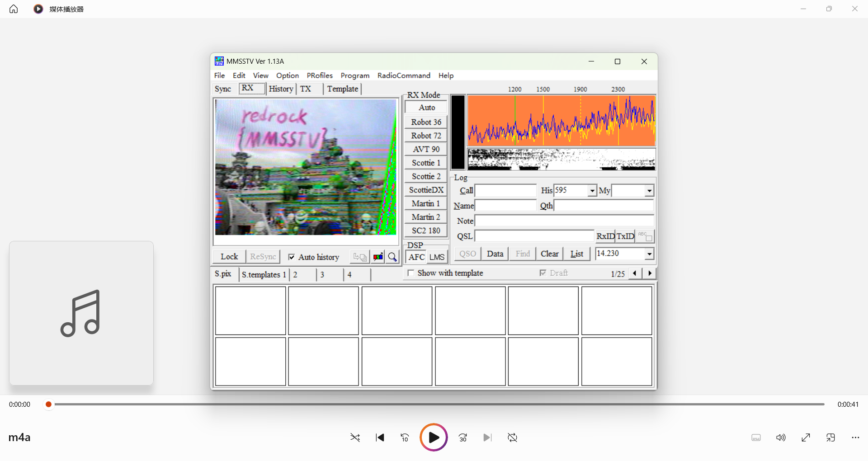Click the Clear log button

coord(550,254)
